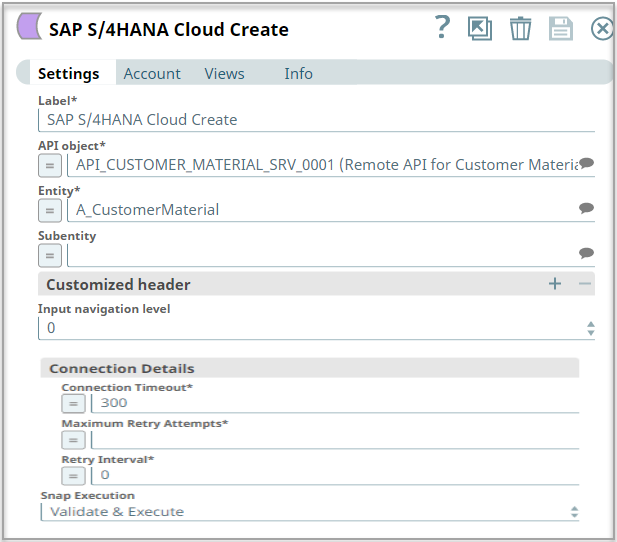This screenshot has width=617, height=542.
Task: Toggle expression for Retry Interval
Action: point(73,476)
